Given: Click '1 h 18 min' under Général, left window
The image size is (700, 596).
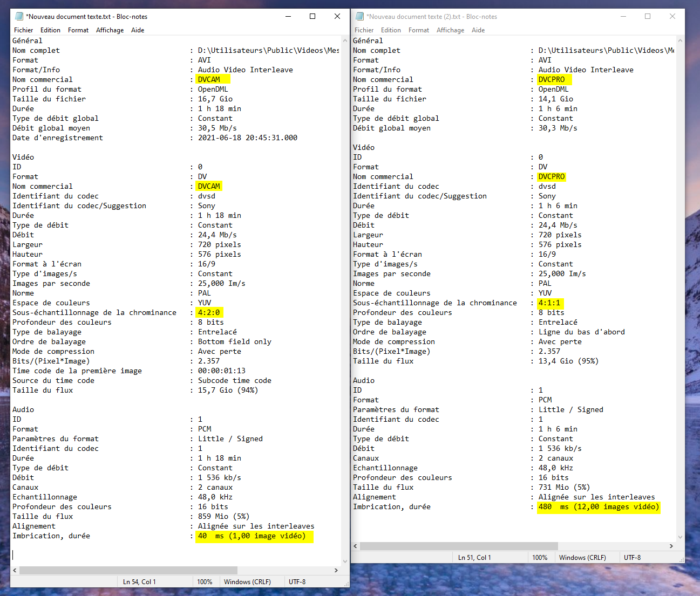Looking at the screenshot, I should point(220,108).
